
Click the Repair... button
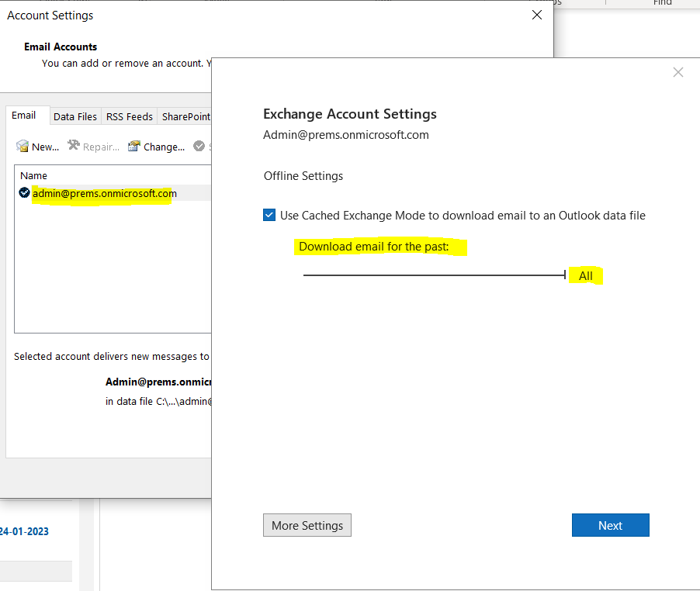tap(93, 147)
